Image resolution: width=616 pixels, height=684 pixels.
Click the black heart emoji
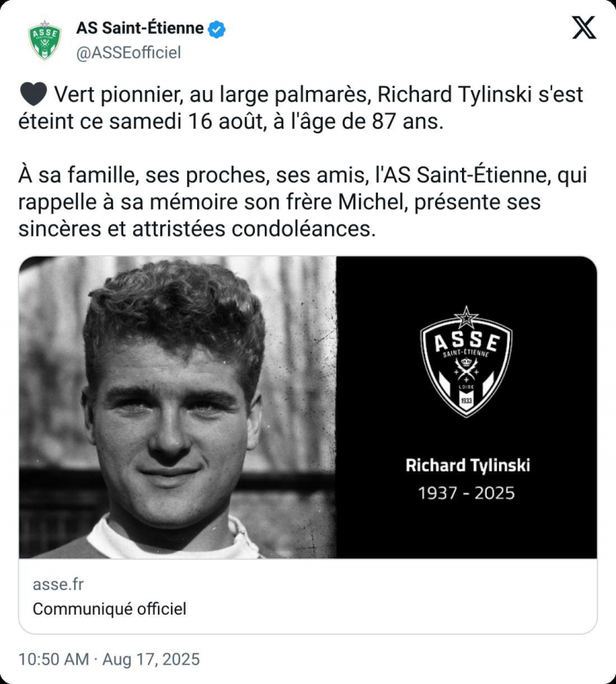(32, 96)
